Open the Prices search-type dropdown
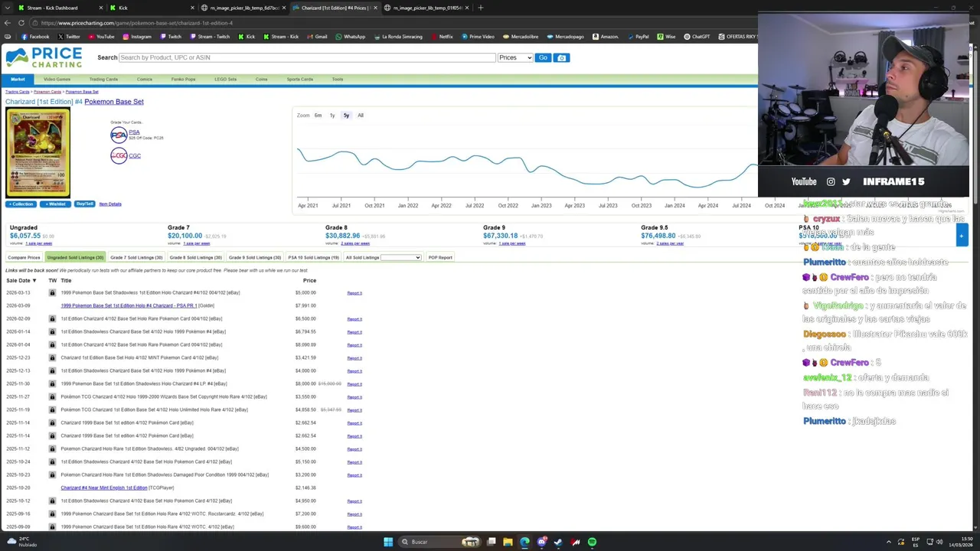 click(515, 57)
